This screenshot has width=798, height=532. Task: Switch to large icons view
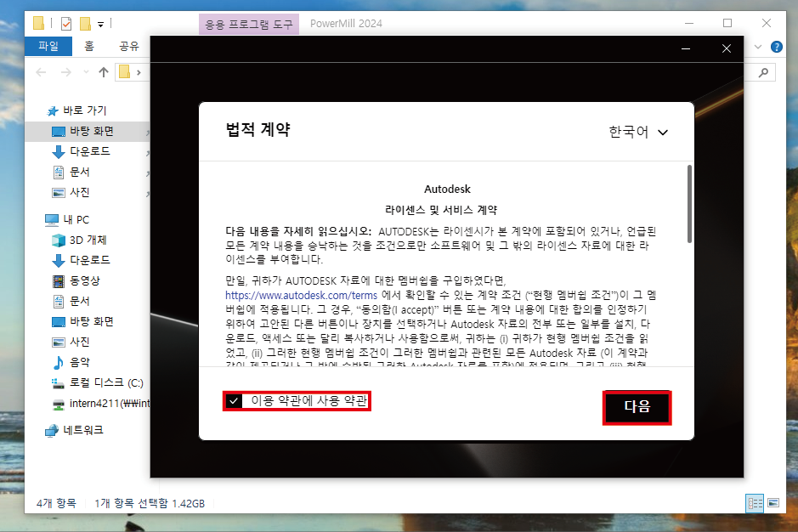coord(773,503)
